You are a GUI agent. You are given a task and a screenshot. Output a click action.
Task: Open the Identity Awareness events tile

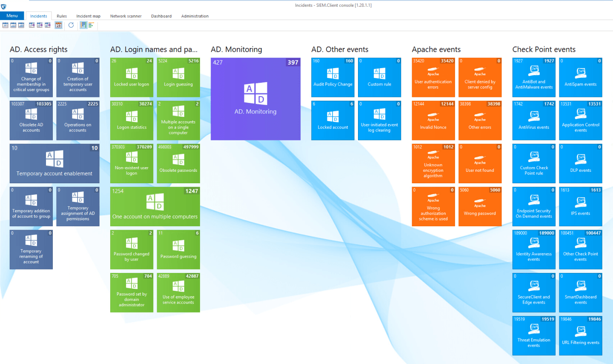[534, 250]
